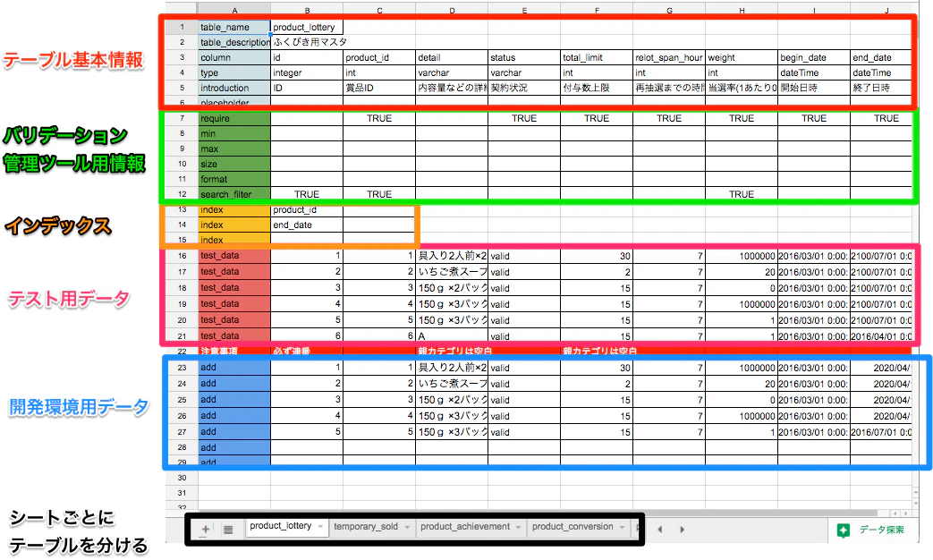The image size is (933, 560).
Task: Open the データ探索 explore button
Action: (871, 530)
